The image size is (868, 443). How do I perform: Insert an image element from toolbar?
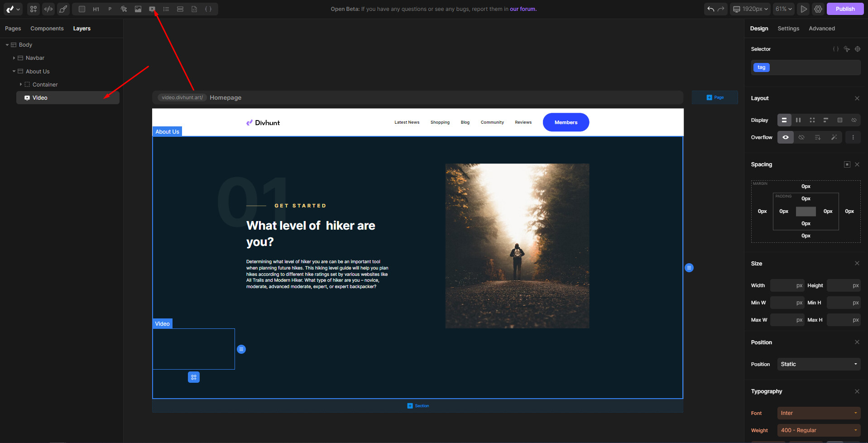[x=138, y=9]
